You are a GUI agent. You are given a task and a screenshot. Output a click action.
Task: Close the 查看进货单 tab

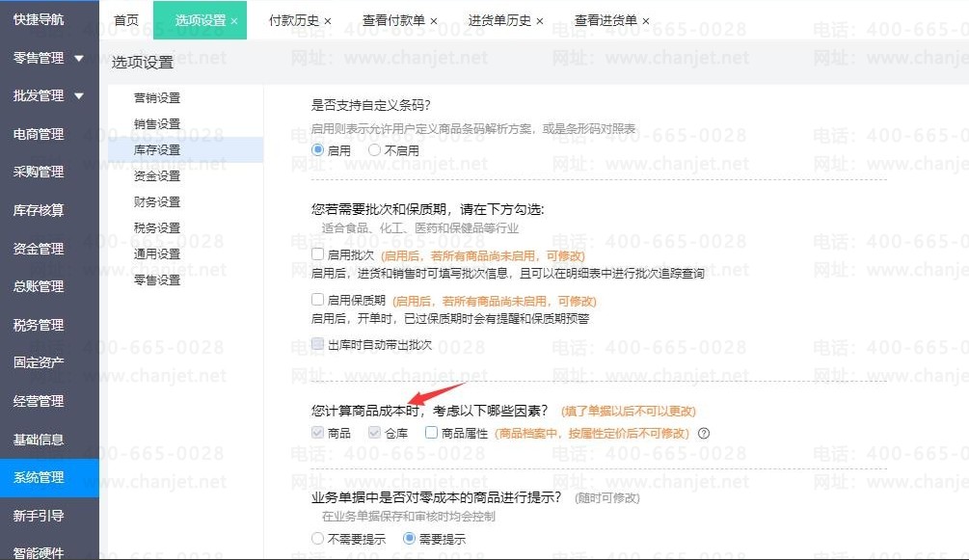tap(646, 21)
